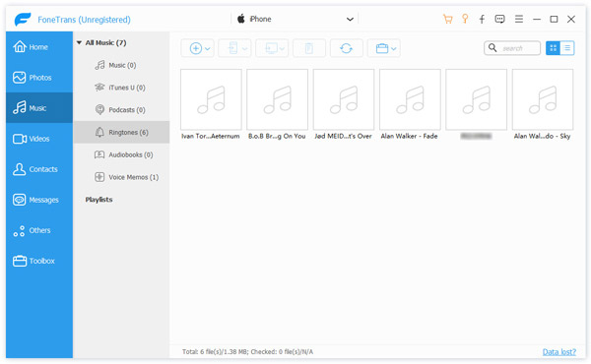This screenshot has width=591, height=364.
Task: Open Messages section
Action: 39,200
